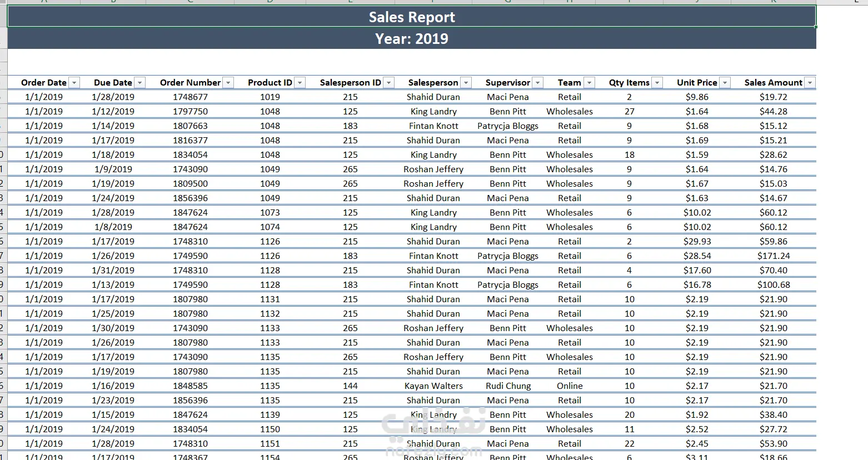Image resolution: width=868 pixels, height=460 pixels.
Task: Select sales amount cell $59.86
Action: click(774, 241)
